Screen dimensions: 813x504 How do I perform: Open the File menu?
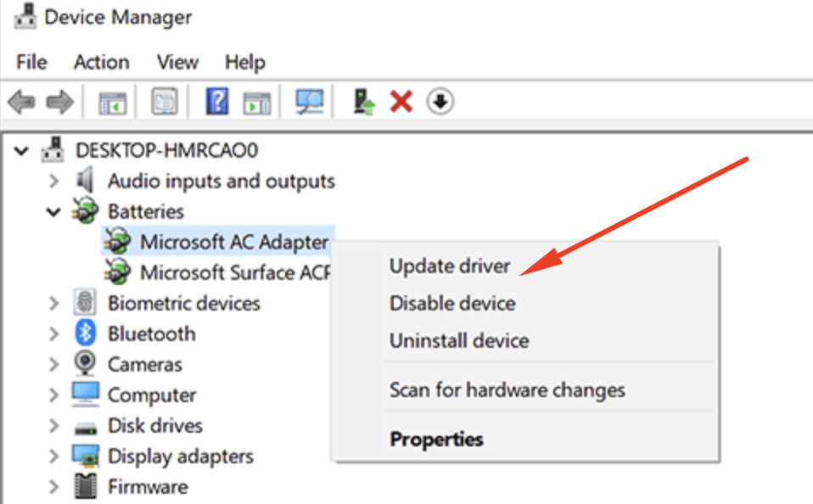(31, 62)
